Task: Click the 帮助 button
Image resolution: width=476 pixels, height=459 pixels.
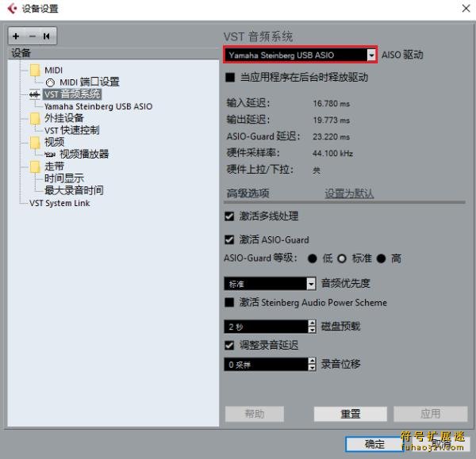Action: coord(255,414)
